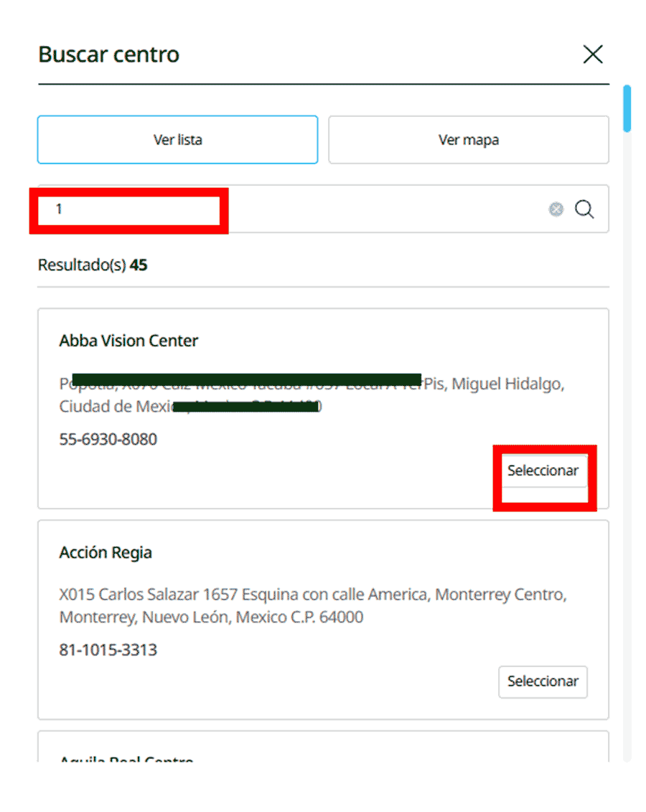This screenshot has height=812, width=646.
Task: Select the Abba Vision Center location
Action: [543, 471]
